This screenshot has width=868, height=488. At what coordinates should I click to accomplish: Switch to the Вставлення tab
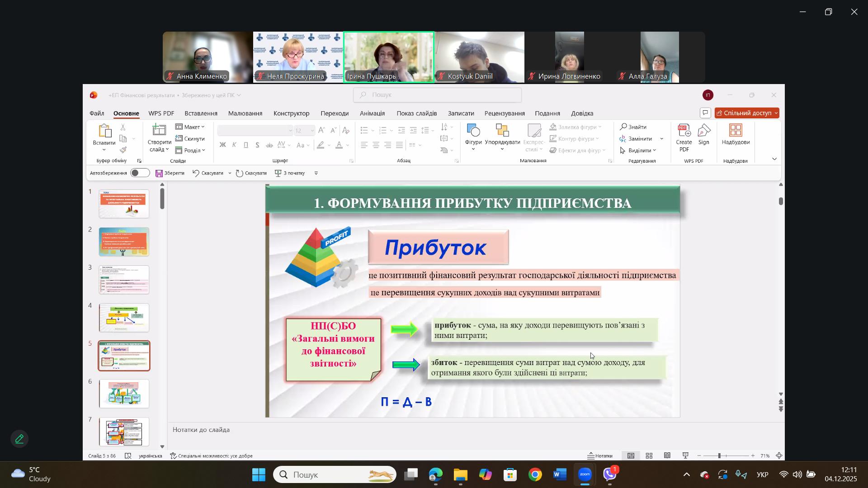coord(201,113)
